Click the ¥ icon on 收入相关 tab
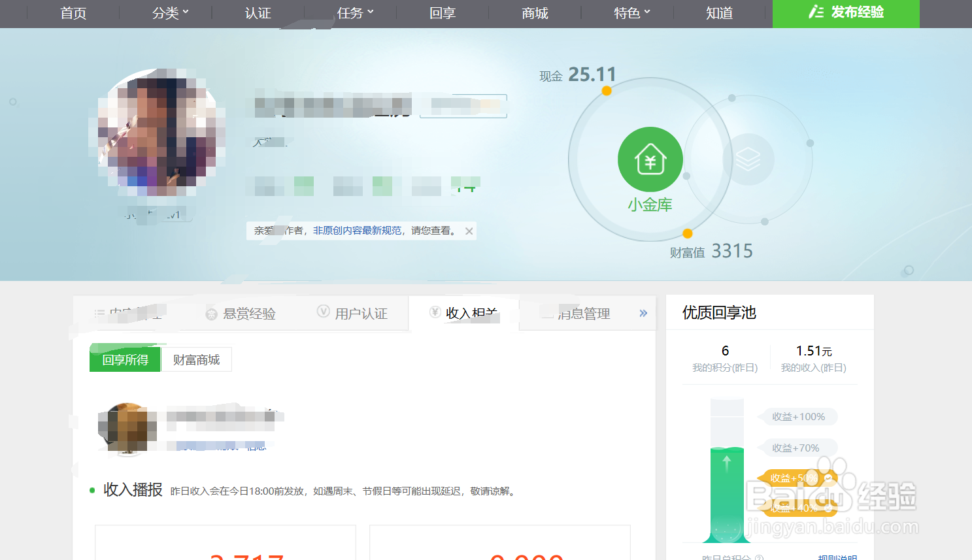Viewport: 972px width, 560px height. click(x=435, y=312)
